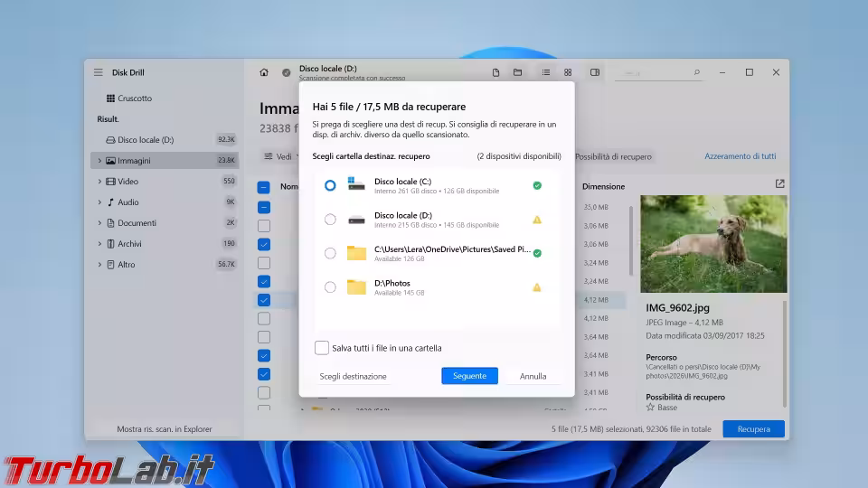Select D:\Photos folder radio button

tap(330, 287)
